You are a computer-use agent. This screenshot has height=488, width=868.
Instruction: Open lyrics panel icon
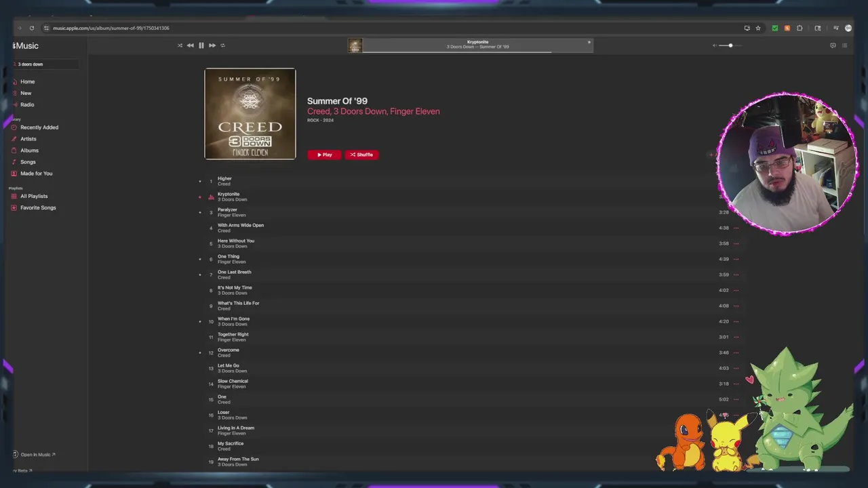pyautogui.click(x=833, y=45)
